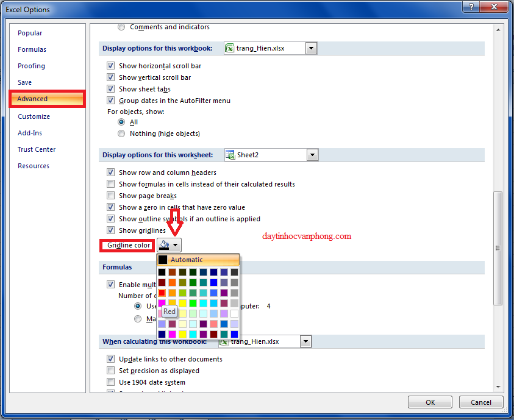Click the worksheet icon beside Sheet2
514x420 pixels.
[x=230, y=155]
